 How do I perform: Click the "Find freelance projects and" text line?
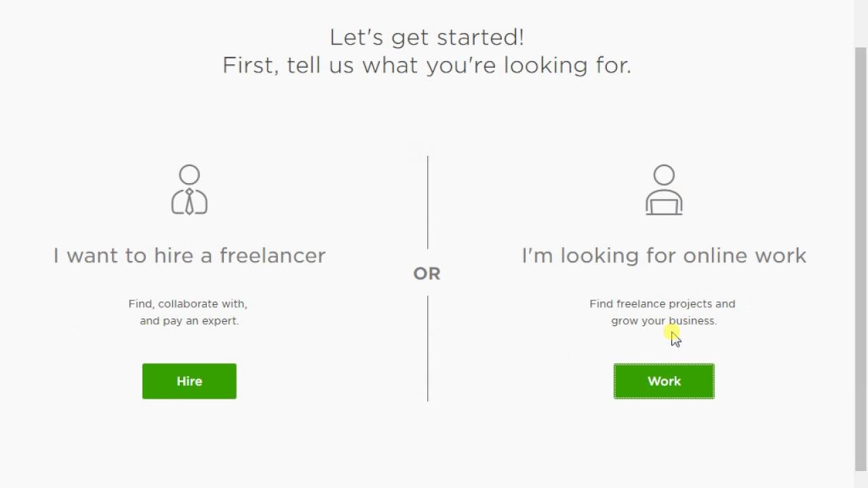[x=662, y=304]
